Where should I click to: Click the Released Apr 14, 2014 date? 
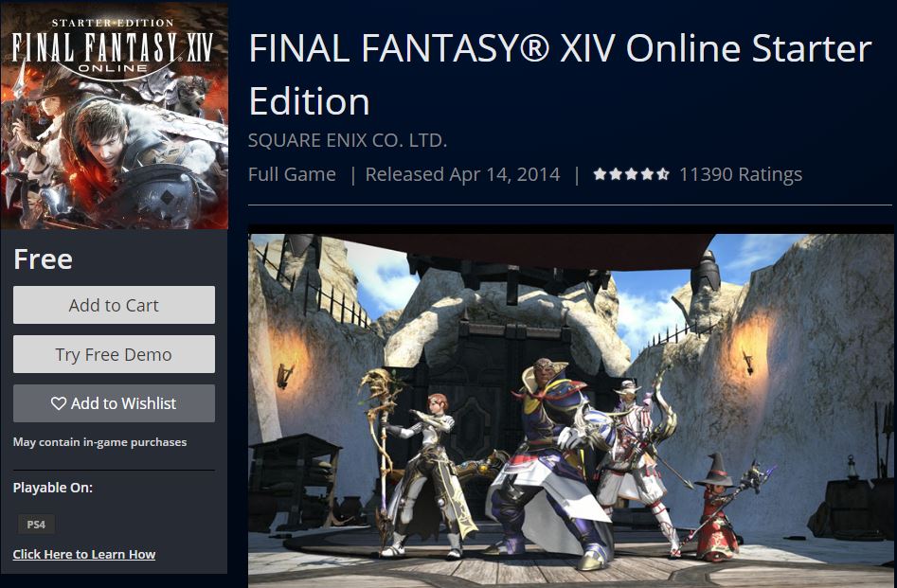coord(463,174)
